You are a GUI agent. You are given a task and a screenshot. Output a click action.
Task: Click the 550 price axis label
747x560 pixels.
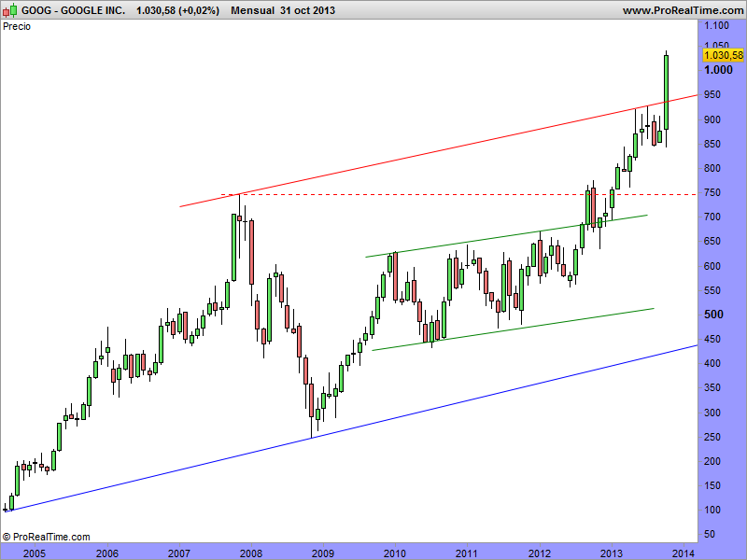click(712, 290)
